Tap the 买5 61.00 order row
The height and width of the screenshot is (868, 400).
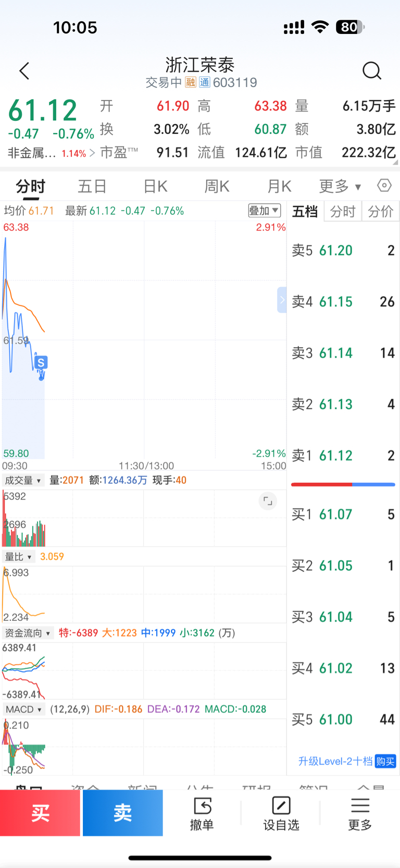[x=343, y=719]
